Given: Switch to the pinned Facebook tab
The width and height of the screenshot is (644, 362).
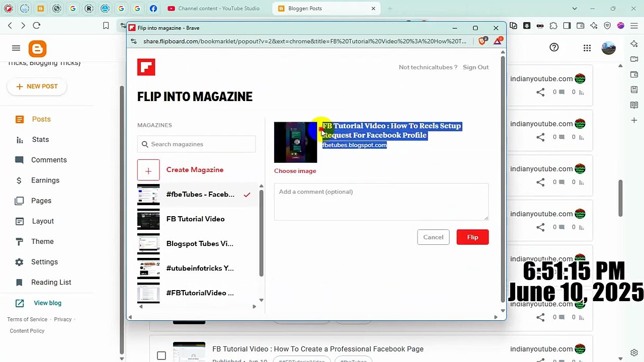Looking at the screenshot, I should (x=153, y=9).
